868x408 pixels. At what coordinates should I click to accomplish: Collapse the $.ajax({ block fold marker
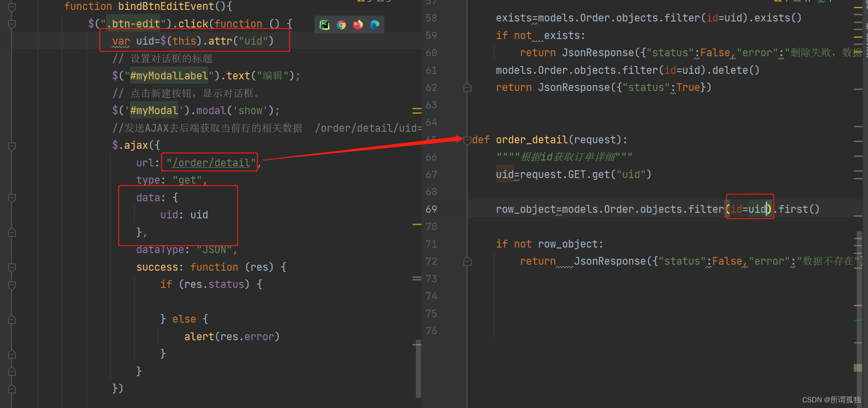coord(12,146)
